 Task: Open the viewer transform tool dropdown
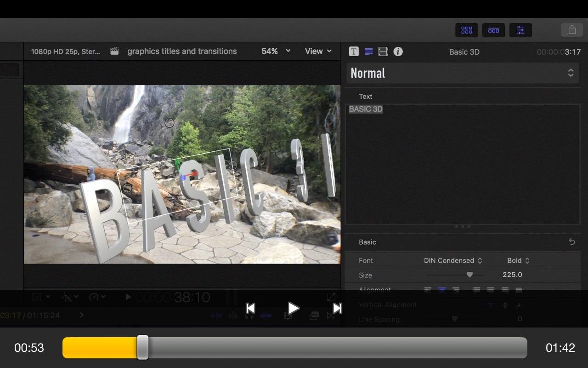(x=41, y=297)
